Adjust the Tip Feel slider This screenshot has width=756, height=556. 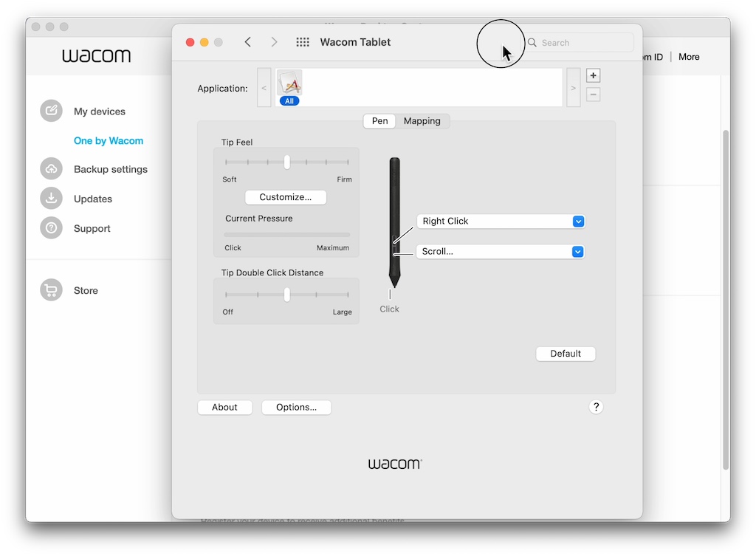click(x=286, y=162)
